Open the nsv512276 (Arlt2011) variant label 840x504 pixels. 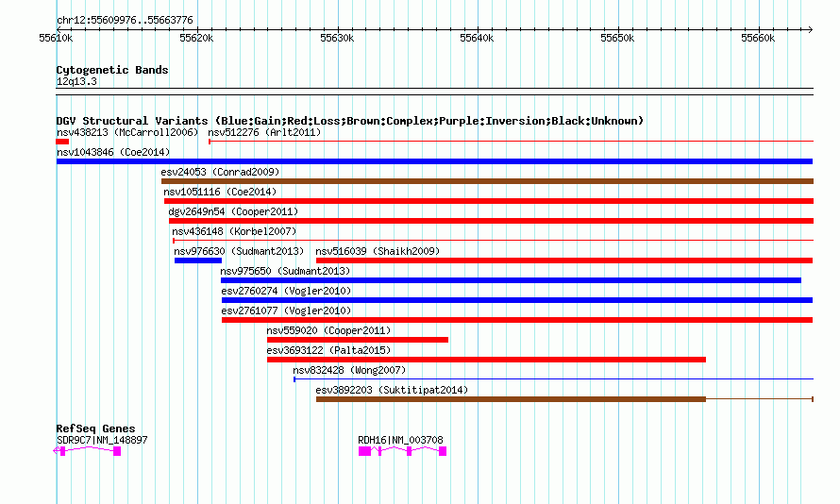tap(264, 132)
